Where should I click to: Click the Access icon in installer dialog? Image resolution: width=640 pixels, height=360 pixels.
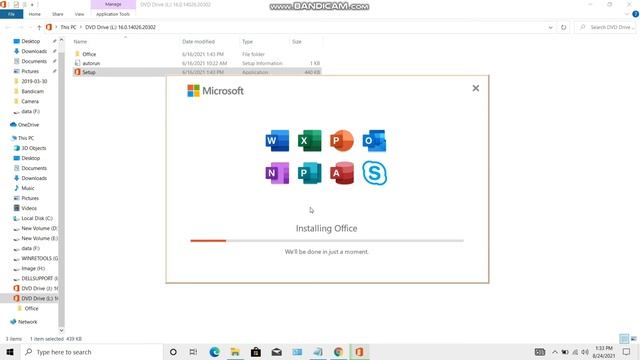click(342, 173)
